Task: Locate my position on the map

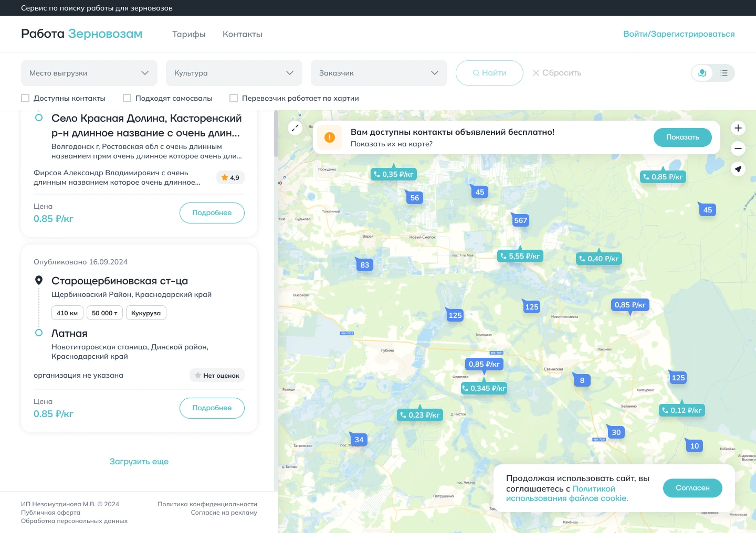Action: (x=738, y=169)
